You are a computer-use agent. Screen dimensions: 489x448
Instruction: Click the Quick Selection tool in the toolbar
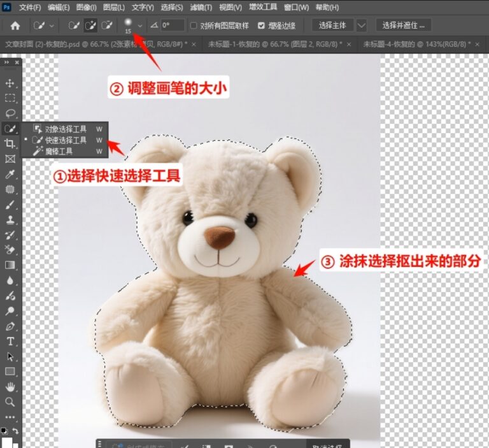pyautogui.click(x=10, y=128)
